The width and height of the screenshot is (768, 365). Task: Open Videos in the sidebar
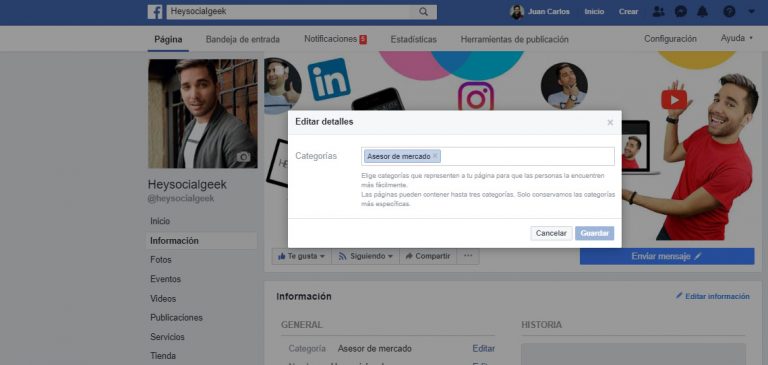pos(163,298)
